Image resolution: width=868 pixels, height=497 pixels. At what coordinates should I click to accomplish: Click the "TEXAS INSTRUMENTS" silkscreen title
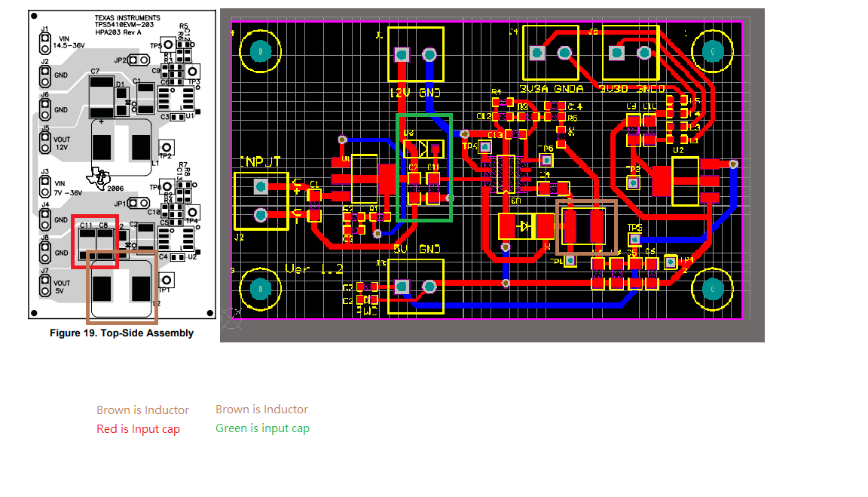[x=127, y=18]
